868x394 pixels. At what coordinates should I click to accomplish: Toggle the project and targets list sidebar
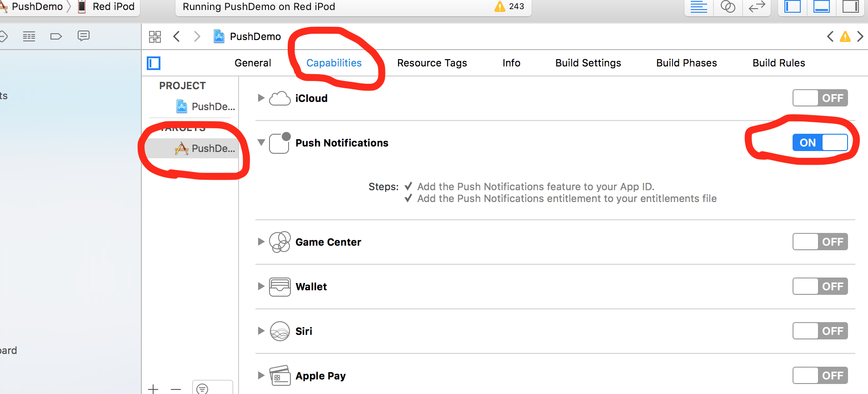(x=154, y=63)
